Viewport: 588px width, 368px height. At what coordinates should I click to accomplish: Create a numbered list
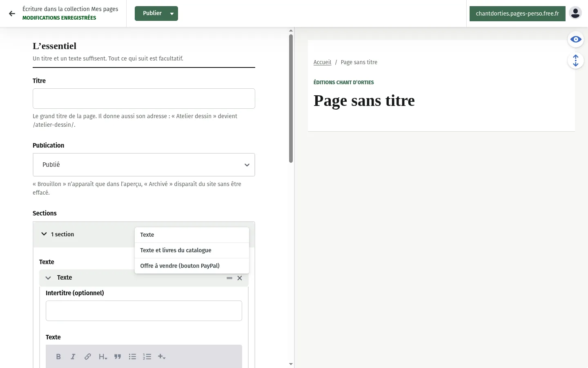click(x=147, y=357)
